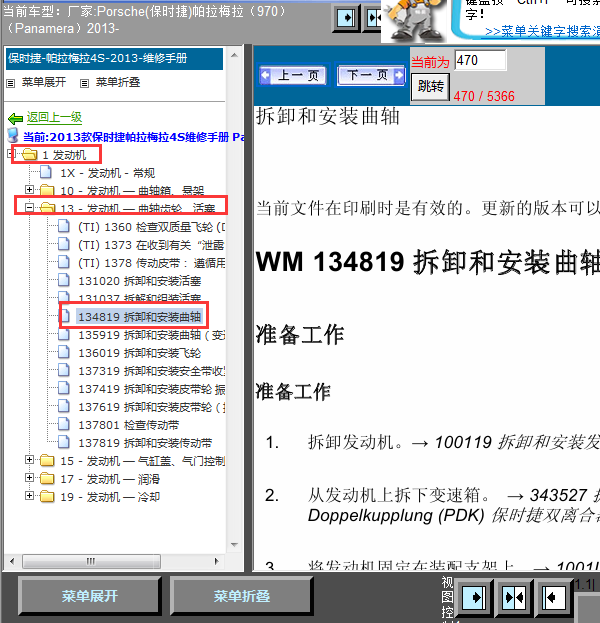Click the bottom 菜单折叠 button

click(242, 595)
